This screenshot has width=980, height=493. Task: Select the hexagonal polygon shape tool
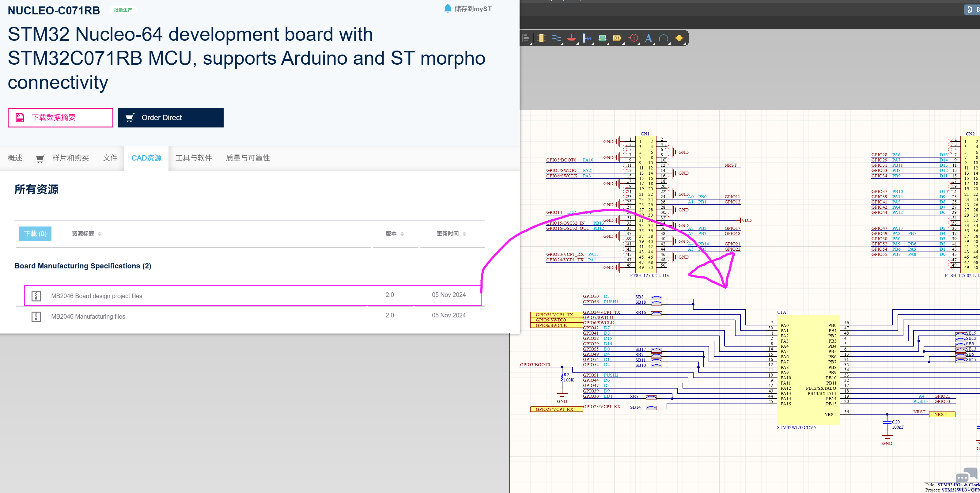click(x=679, y=38)
